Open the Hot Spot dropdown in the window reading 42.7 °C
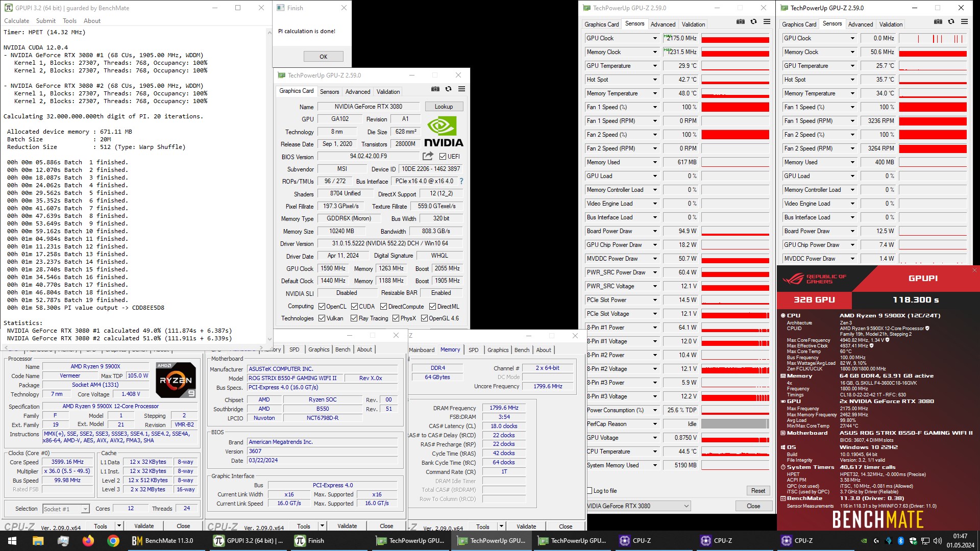The image size is (980, 551). (655, 80)
